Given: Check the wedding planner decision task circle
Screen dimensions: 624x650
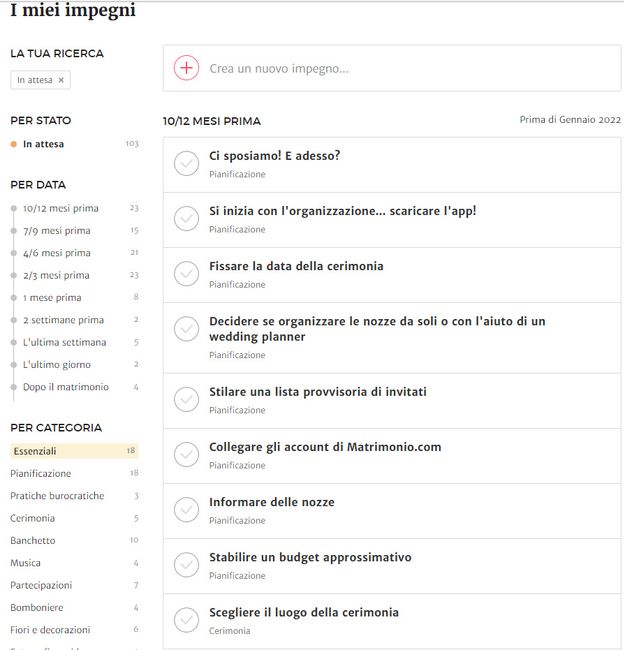Looking at the screenshot, I should (x=186, y=329).
